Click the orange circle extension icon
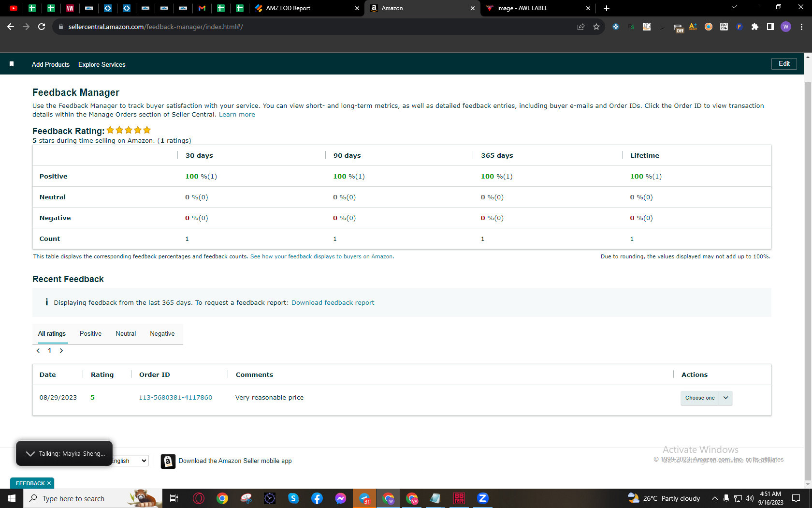This screenshot has width=812, height=508. point(709,27)
